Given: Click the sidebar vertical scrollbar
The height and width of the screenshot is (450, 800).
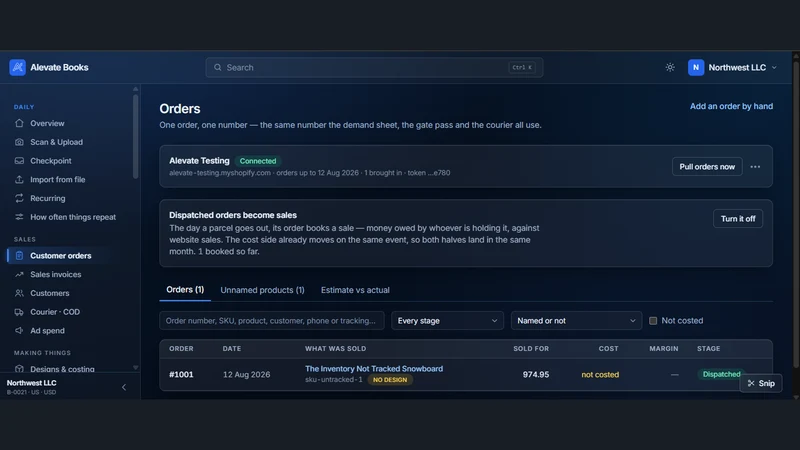Looking at the screenshot, I should 135,138.
